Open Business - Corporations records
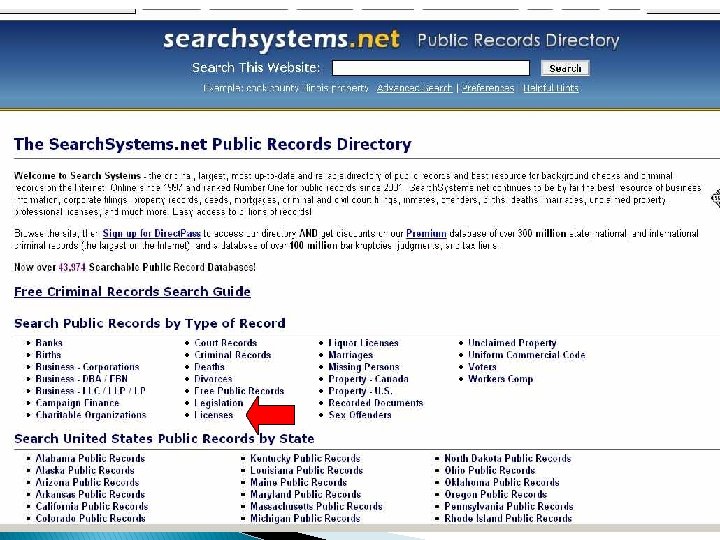The height and width of the screenshot is (540, 720). (87, 367)
